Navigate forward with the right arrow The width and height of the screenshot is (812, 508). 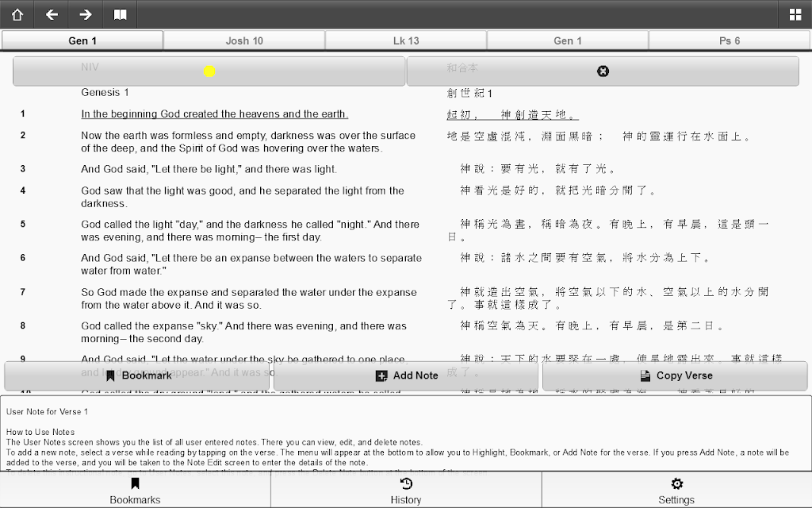(x=86, y=14)
